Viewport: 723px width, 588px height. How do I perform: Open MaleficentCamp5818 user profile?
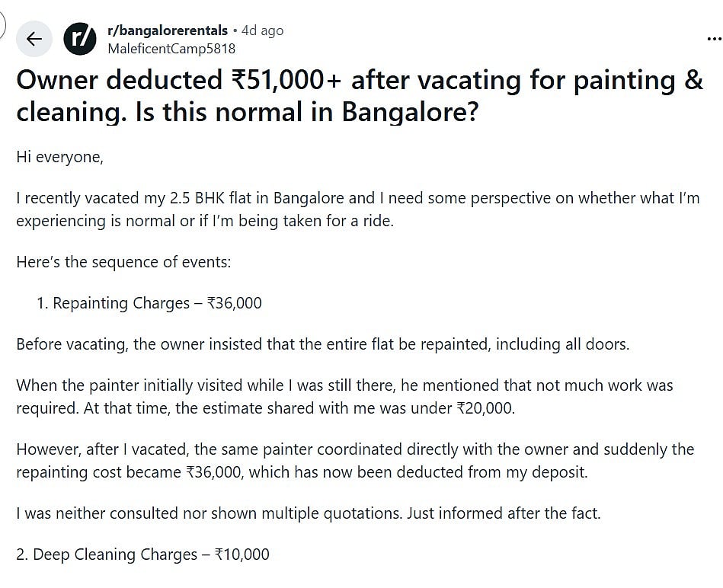click(x=171, y=49)
